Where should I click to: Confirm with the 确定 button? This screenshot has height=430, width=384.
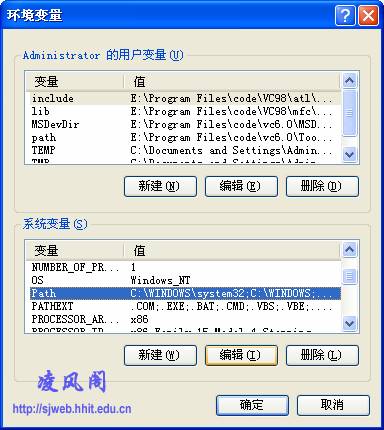pyautogui.click(x=252, y=405)
